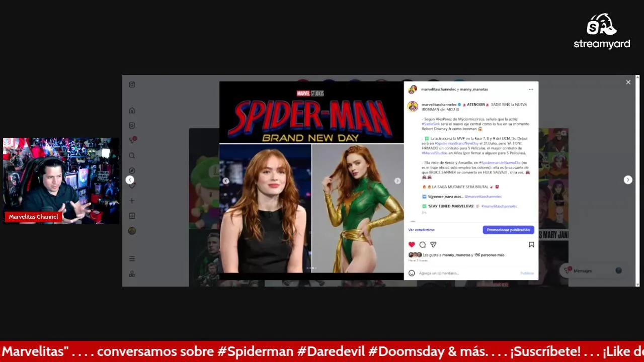Screen dimensions: 644x362
Task: Close the Instagram post modal
Action: [x=628, y=82]
